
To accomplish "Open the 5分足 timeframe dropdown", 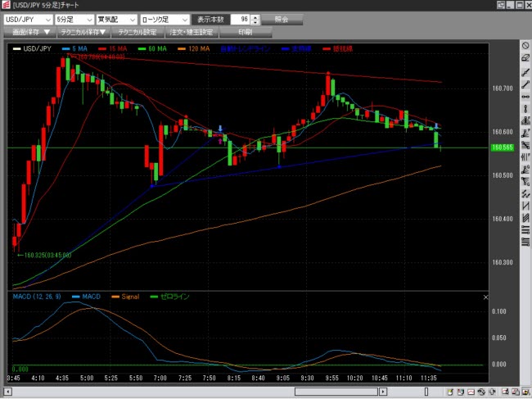I will (74, 20).
